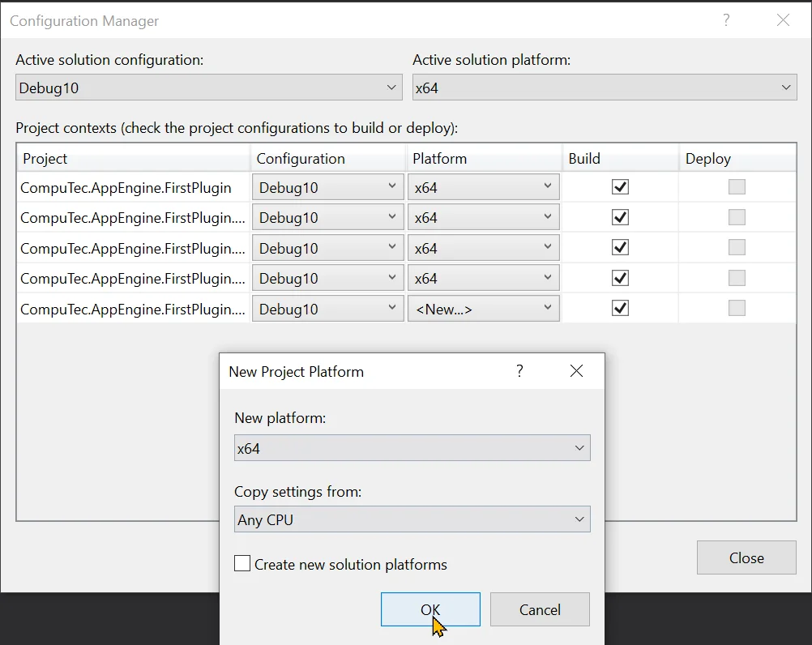
Task: Click the help question mark in New Project Platform
Action: [519, 371]
